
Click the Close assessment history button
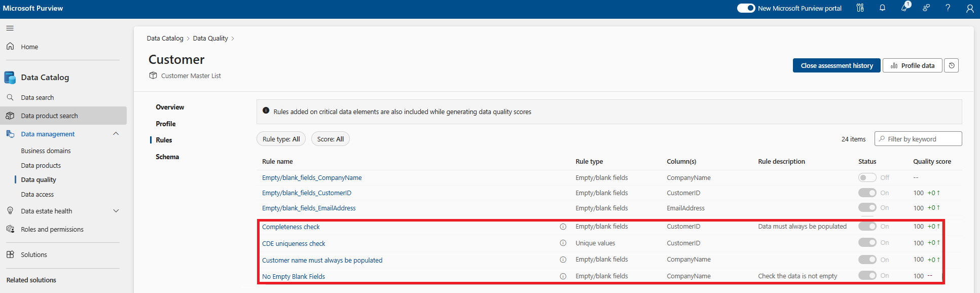click(x=837, y=65)
